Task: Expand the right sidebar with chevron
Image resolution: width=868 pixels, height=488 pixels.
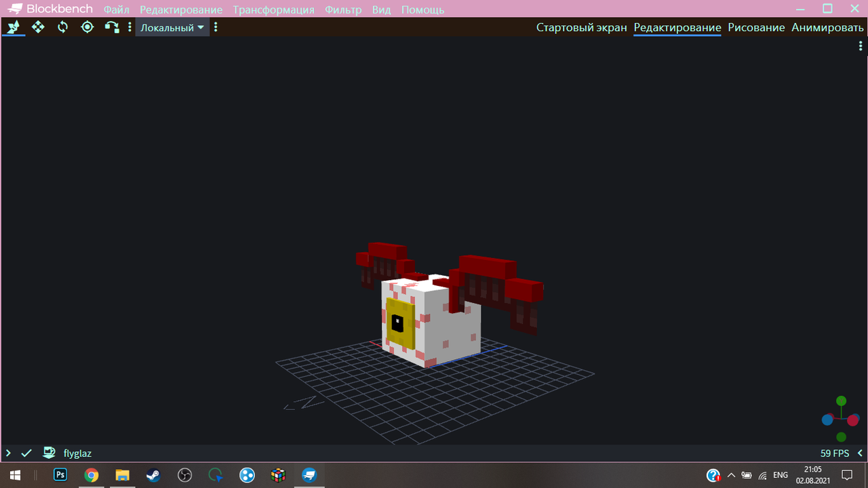Action: pos(860,453)
